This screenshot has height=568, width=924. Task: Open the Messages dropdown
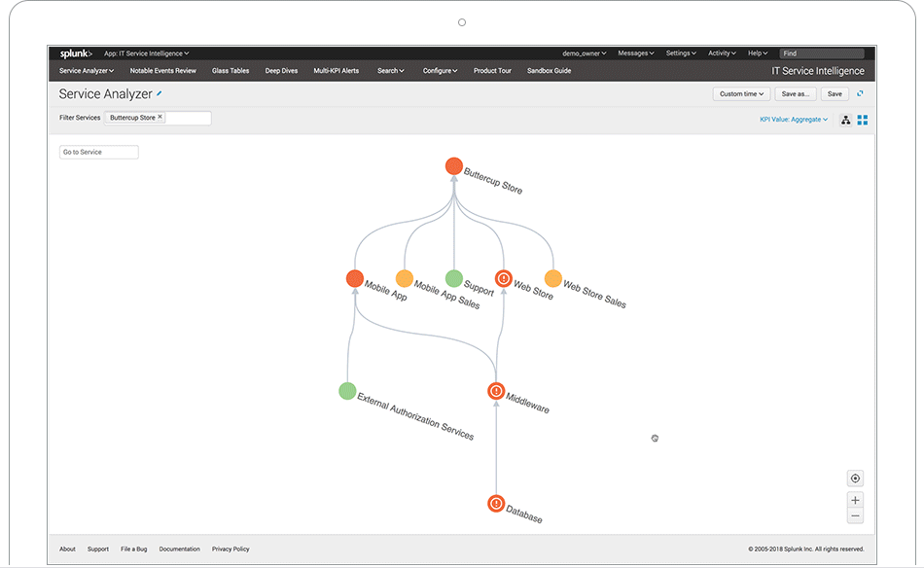pyautogui.click(x=636, y=53)
